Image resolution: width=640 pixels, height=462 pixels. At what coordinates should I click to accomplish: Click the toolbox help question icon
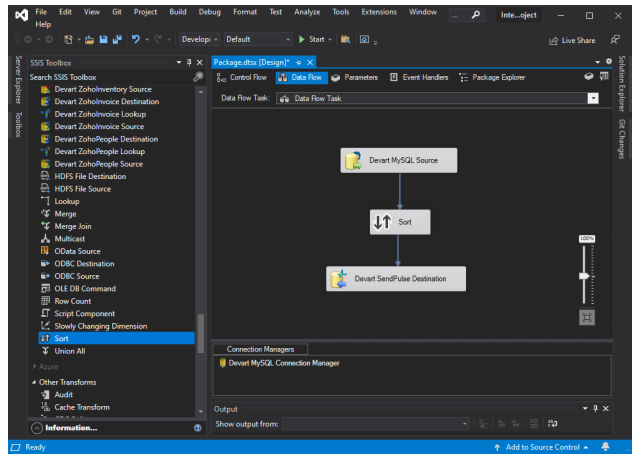198,428
